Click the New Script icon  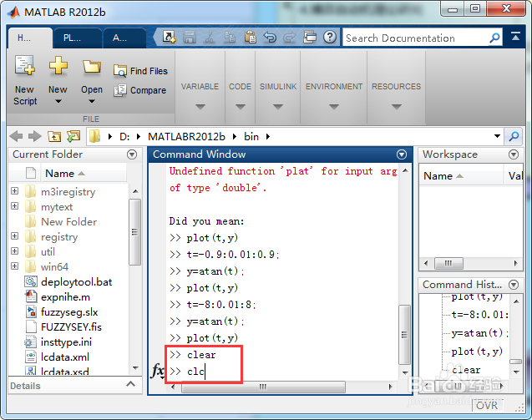[x=25, y=65]
